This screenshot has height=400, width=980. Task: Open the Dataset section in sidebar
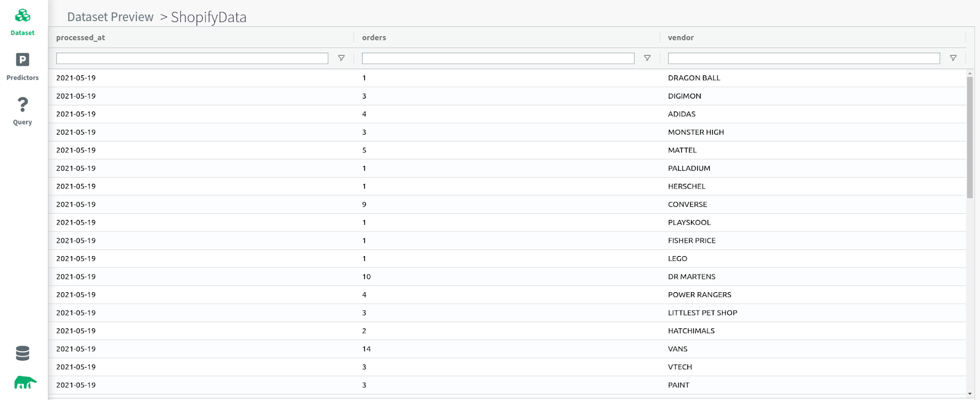[23, 22]
